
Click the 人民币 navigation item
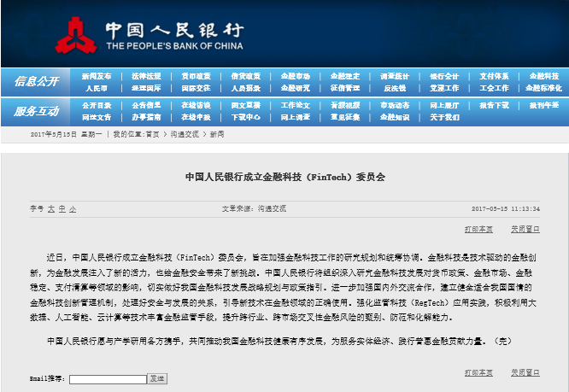(97, 88)
